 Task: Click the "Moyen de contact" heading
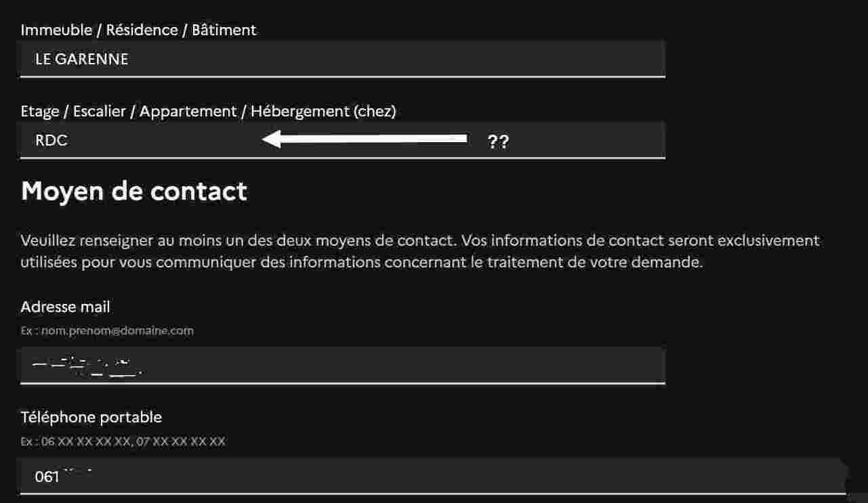tap(134, 192)
